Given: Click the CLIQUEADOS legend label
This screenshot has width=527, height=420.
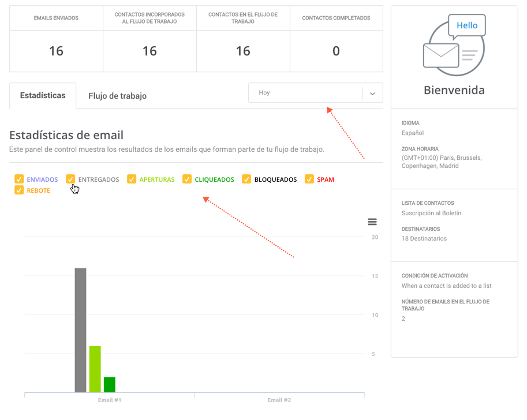Looking at the screenshot, I should [x=214, y=179].
